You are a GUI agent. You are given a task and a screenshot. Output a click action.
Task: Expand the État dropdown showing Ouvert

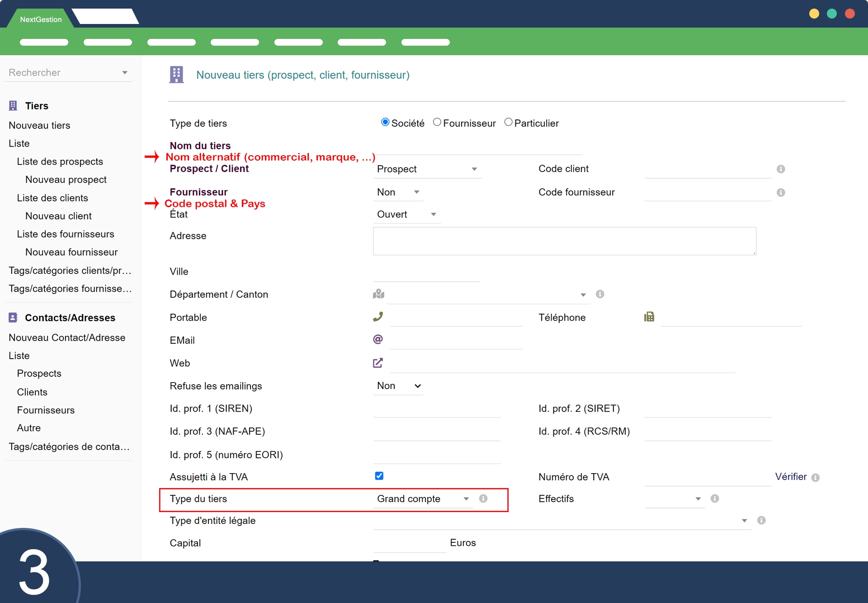click(x=406, y=214)
